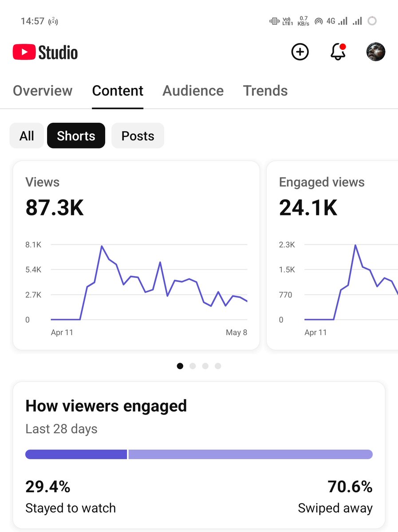The width and height of the screenshot is (398, 532).
Task: Jump to third carousel page dot
Action: [205, 366]
